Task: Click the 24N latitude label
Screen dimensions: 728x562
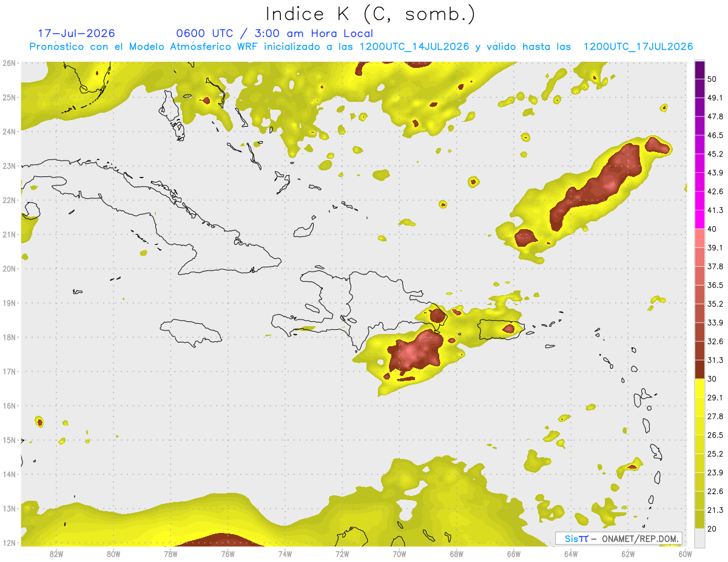Action: (x=9, y=132)
